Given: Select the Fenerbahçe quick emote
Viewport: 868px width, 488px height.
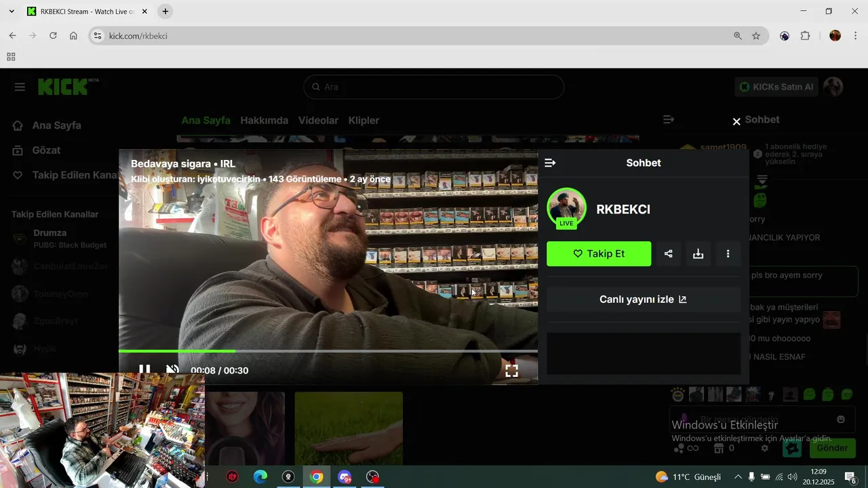Looking at the screenshot, I should tap(677, 394).
